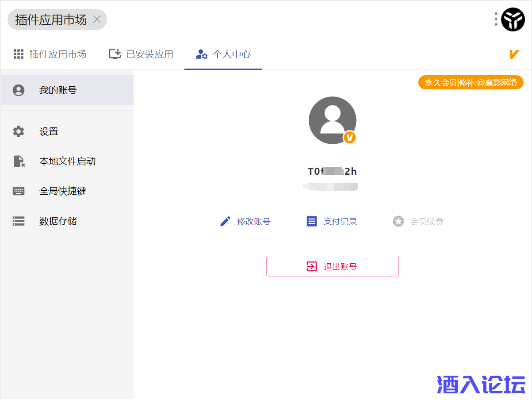Click the user profile avatar picture
Screen dimensions: 532x400
click(x=332, y=119)
